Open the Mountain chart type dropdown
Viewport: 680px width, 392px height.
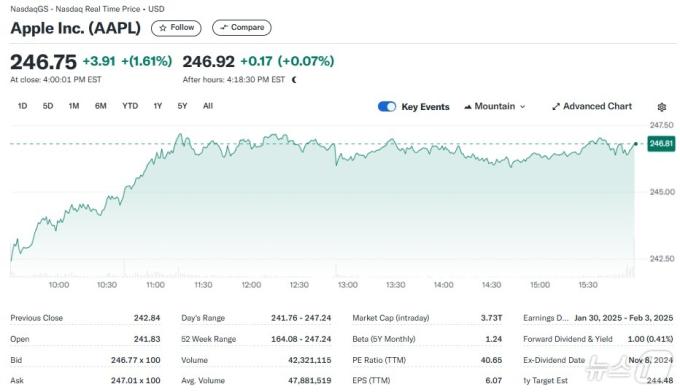tap(495, 107)
